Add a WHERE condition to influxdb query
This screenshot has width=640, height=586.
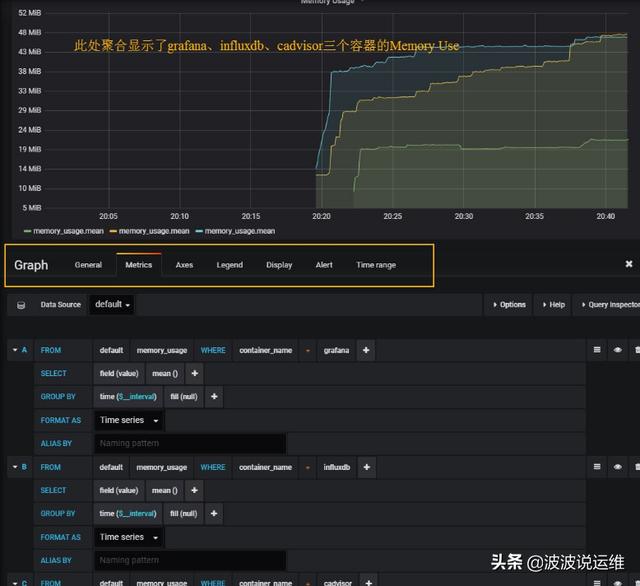tap(367, 467)
